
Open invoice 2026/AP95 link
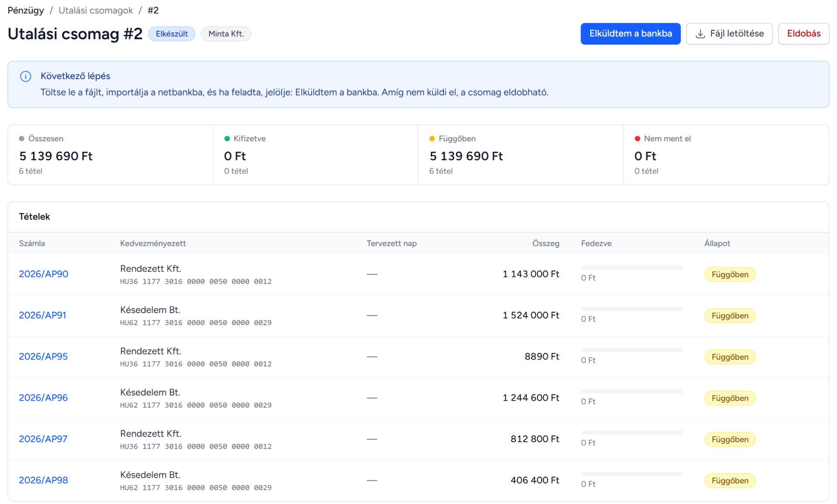tap(43, 357)
